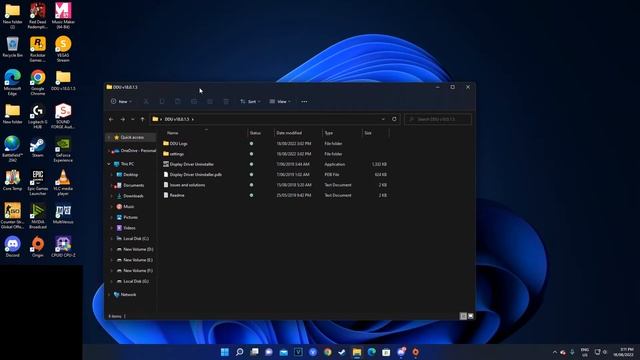Viewport: 640px width, 360px height.
Task: Launch Microsoft Edge from the desktop
Action: point(13,82)
